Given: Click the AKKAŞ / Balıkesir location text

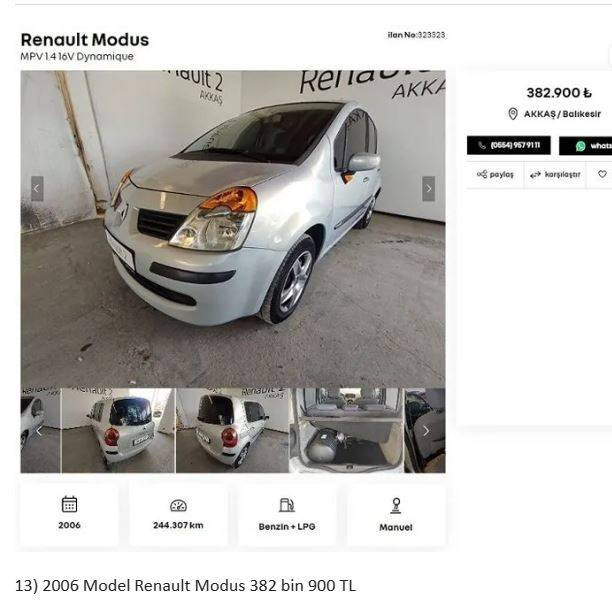Looking at the screenshot, I should 562,114.
